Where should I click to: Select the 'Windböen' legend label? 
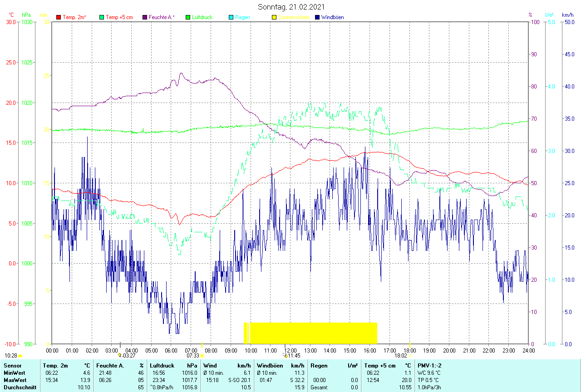(x=332, y=17)
